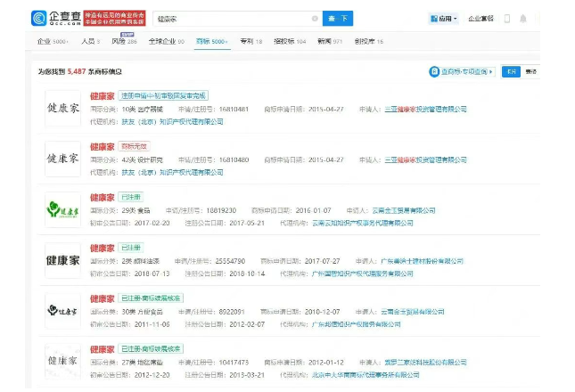The image size is (575, 392).
Task: Click the search input field containing 健康家
Action: 232,19
